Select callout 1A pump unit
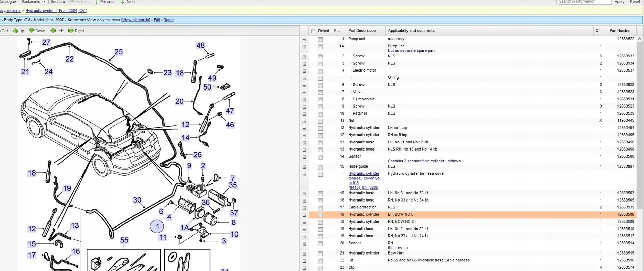The image size is (644, 271). pos(185,228)
